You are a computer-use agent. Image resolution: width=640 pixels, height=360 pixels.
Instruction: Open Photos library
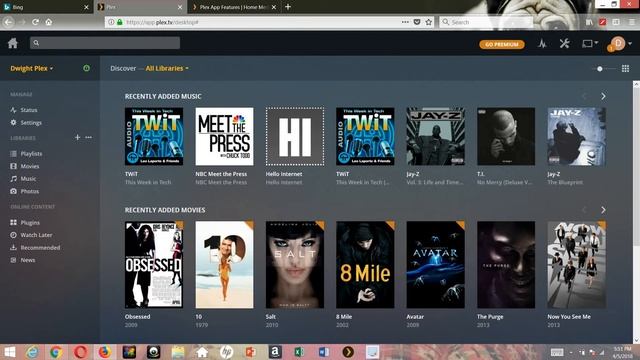(30, 191)
